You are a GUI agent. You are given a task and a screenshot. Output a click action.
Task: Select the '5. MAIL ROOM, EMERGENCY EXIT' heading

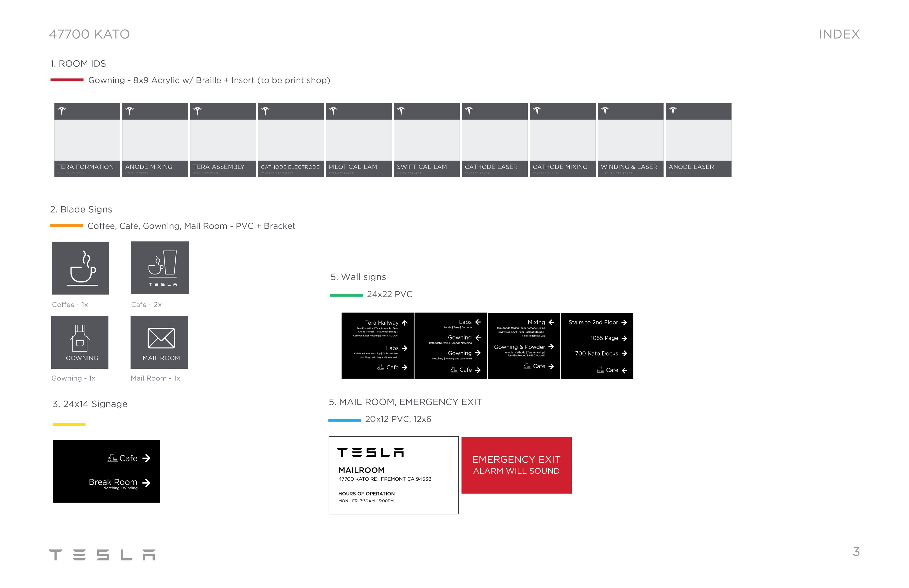pyautogui.click(x=405, y=402)
